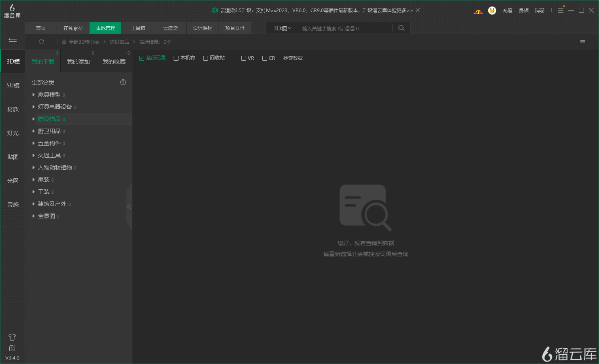This screenshot has height=364, width=599.
Task: Select SU模 in left sidebar
Action: 13,85
